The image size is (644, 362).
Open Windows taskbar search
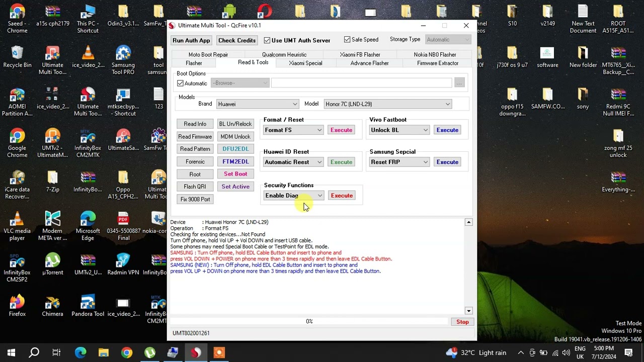[34, 353]
